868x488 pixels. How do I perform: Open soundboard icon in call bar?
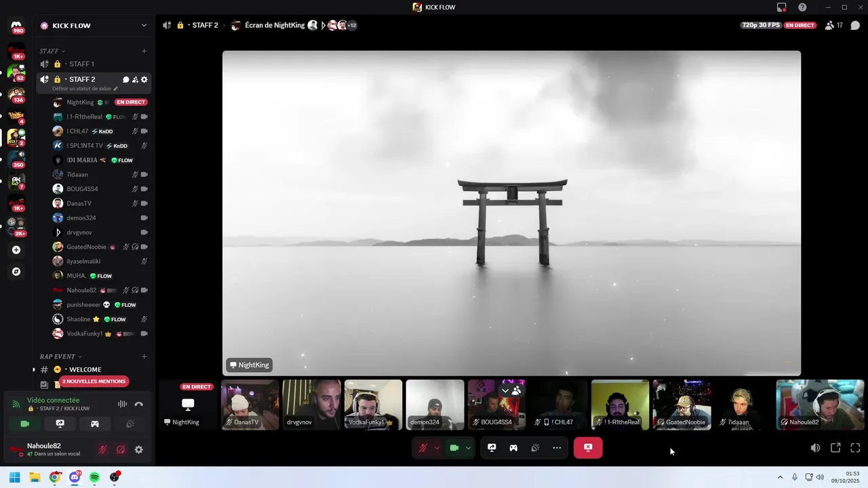535,448
